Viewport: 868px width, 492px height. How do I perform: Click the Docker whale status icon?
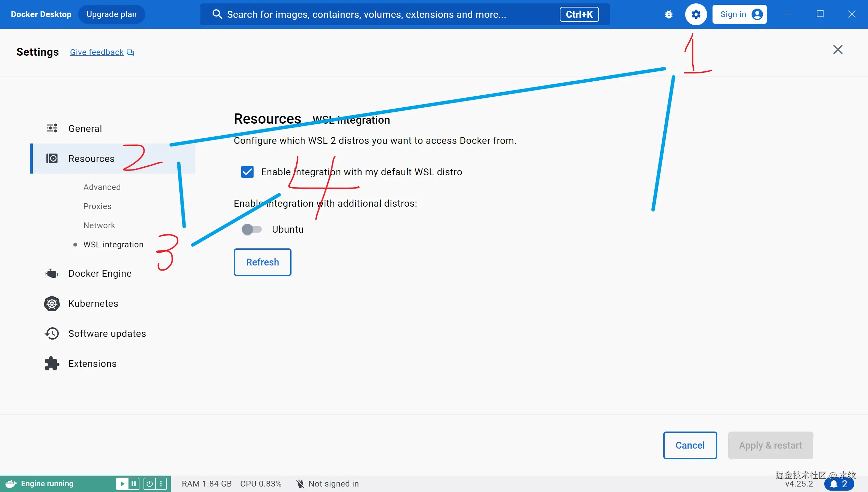coord(11,484)
